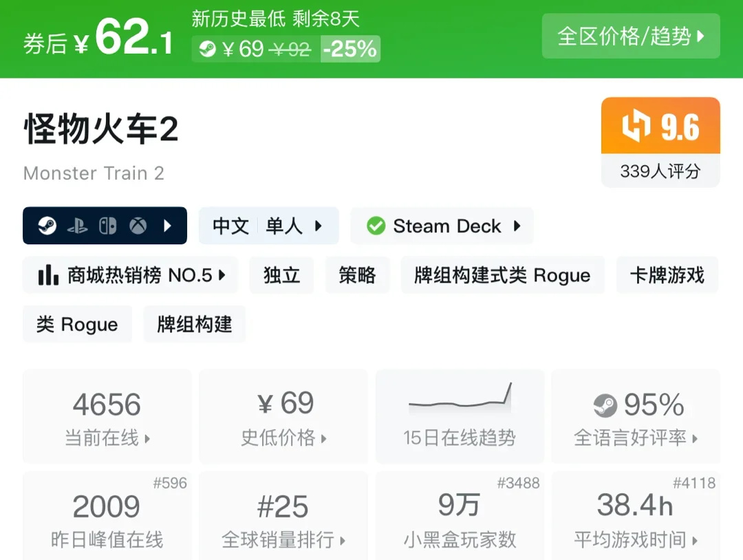Click the Xbox platform icon
Viewport: 743px width, 560px height.
point(138,226)
